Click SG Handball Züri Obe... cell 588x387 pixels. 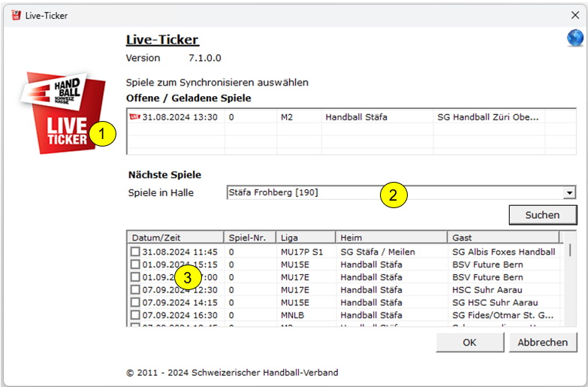click(x=488, y=117)
